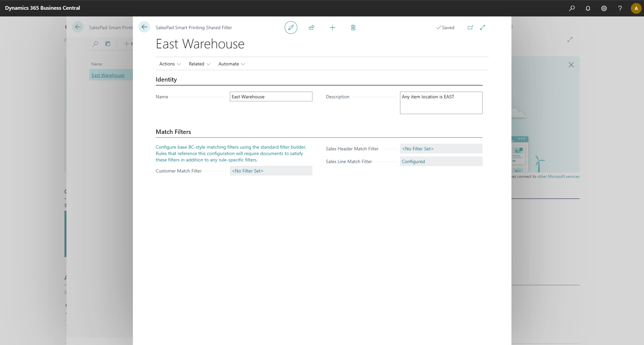Expand the background role center page

pyautogui.click(x=570, y=40)
